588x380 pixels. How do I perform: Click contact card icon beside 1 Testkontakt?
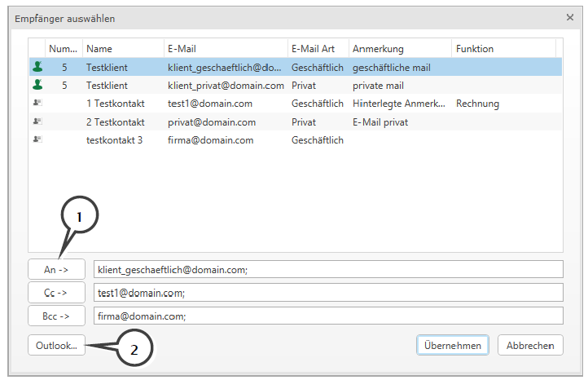37,104
